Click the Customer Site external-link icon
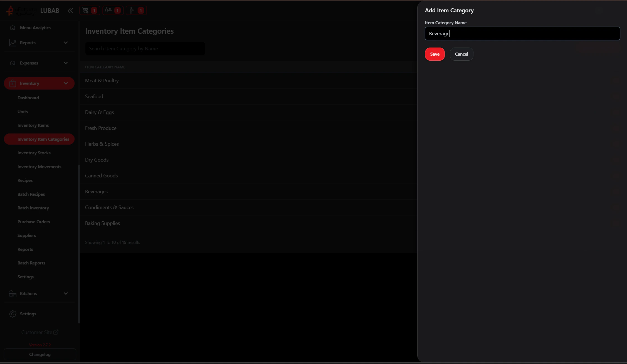Viewport: 627px width, 364px height. click(x=56, y=332)
